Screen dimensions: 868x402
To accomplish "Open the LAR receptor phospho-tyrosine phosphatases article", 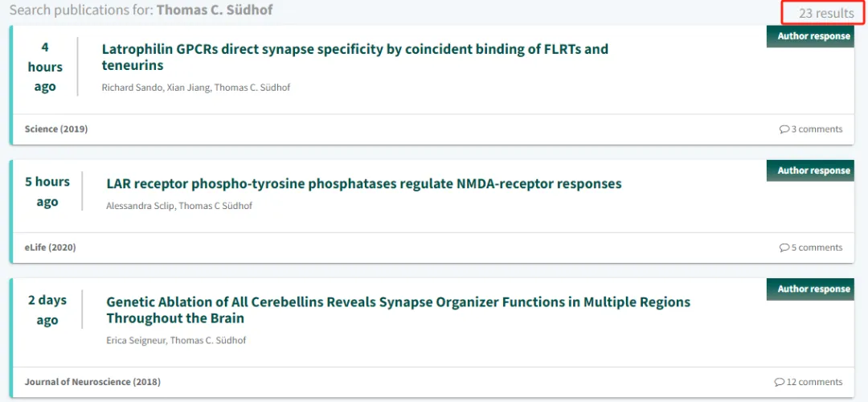I will tap(364, 184).
